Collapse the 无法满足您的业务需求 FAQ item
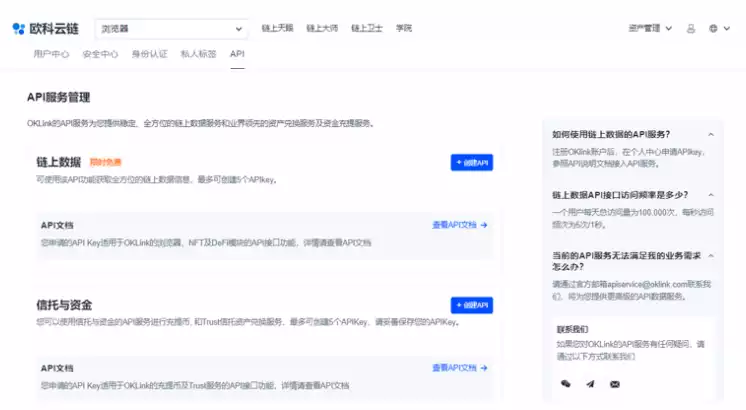 tap(711, 256)
